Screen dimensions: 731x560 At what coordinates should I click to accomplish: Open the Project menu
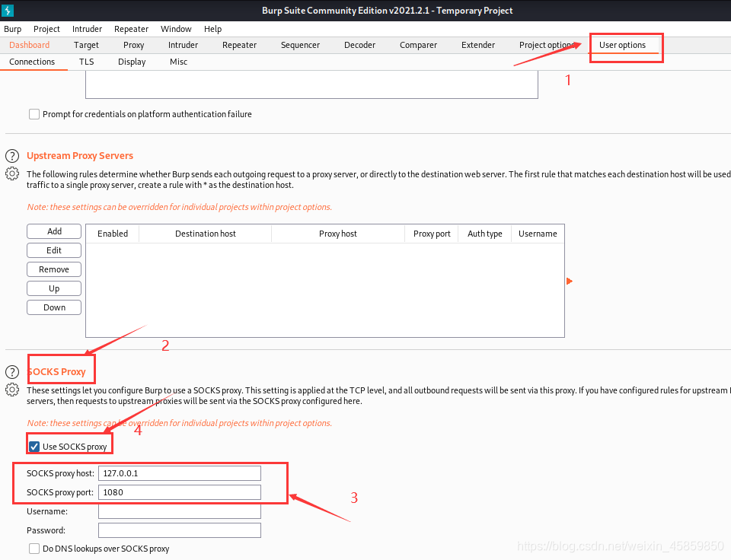coord(46,29)
